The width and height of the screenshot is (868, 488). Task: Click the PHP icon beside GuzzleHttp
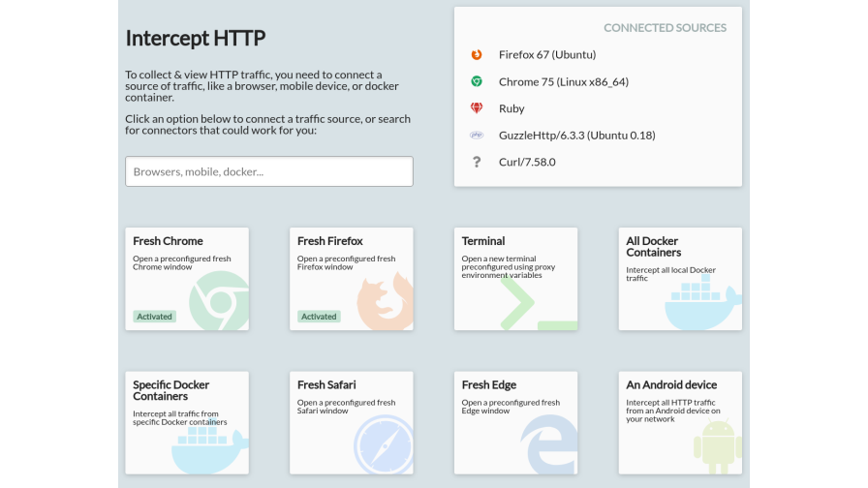pos(477,136)
